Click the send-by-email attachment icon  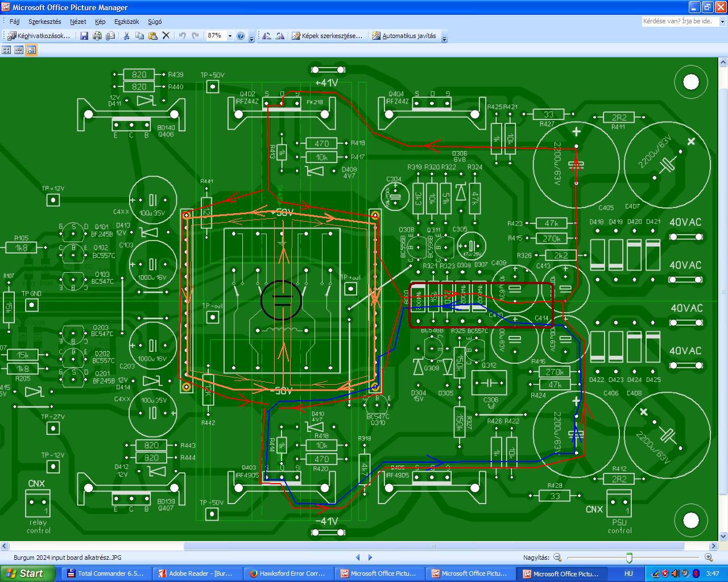pos(110,36)
